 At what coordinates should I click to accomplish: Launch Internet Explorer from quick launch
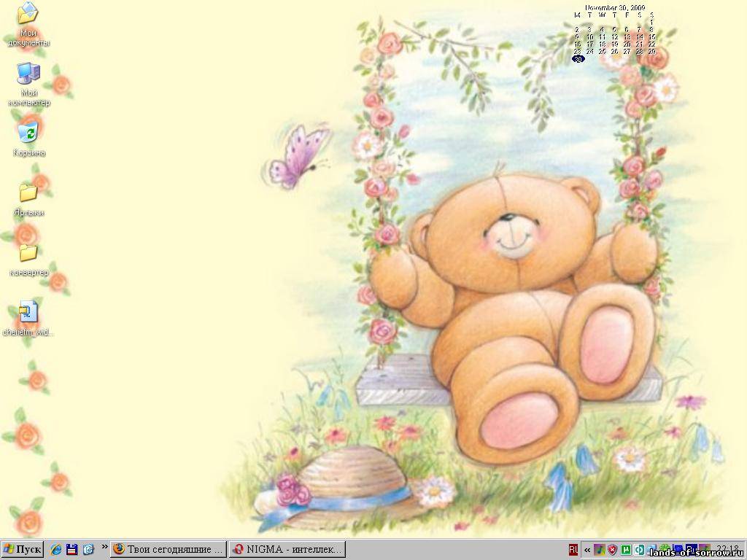[56, 550]
